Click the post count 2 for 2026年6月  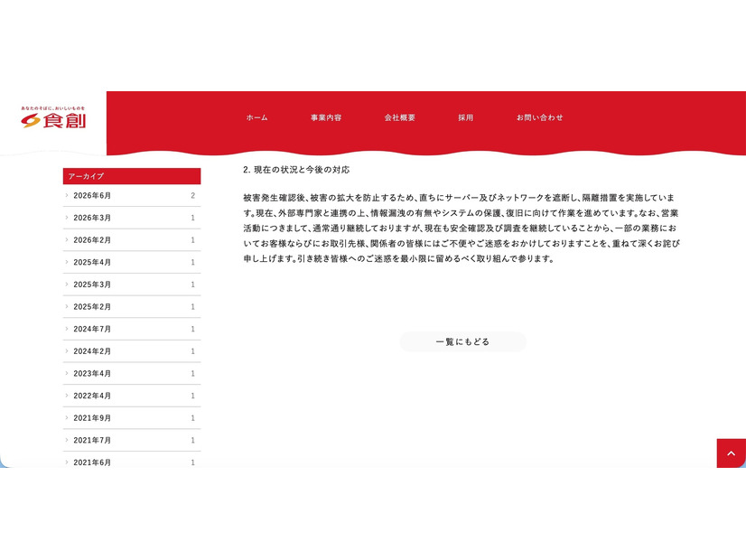click(x=192, y=195)
